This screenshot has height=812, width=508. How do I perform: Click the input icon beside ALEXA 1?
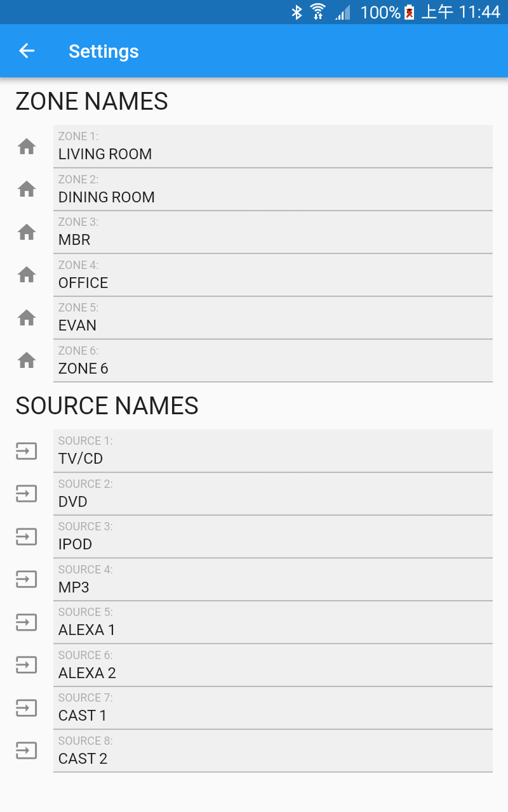(27, 622)
